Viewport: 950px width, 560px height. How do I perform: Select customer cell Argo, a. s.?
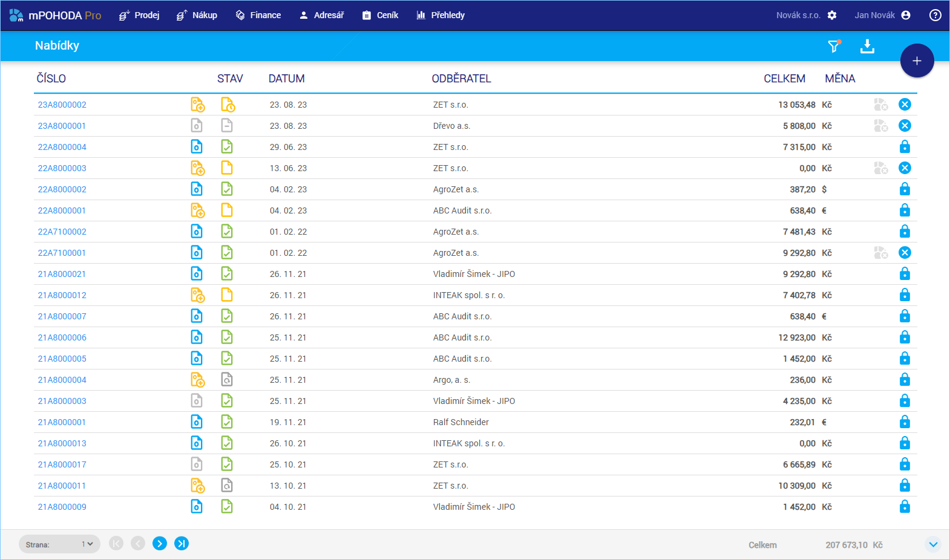(x=451, y=380)
